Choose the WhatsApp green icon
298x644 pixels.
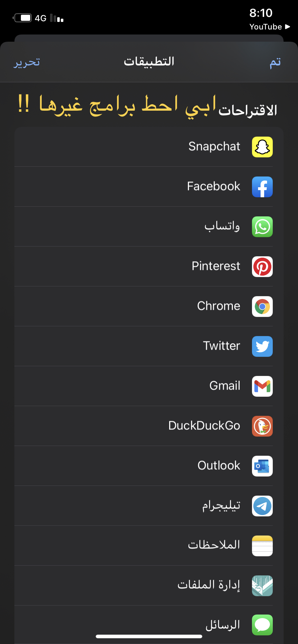click(x=262, y=227)
